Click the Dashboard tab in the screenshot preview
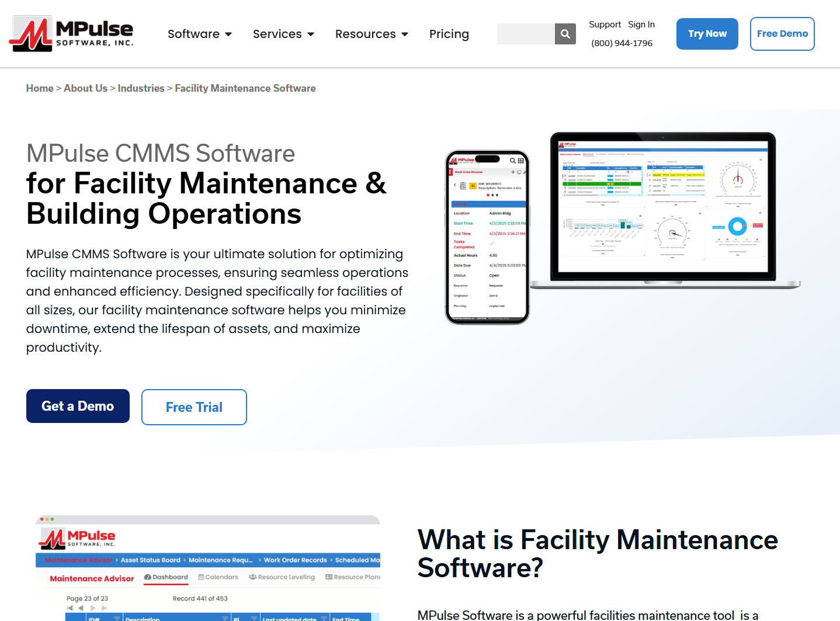The height and width of the screenshot is (621, 840). [x=166, y=577]
